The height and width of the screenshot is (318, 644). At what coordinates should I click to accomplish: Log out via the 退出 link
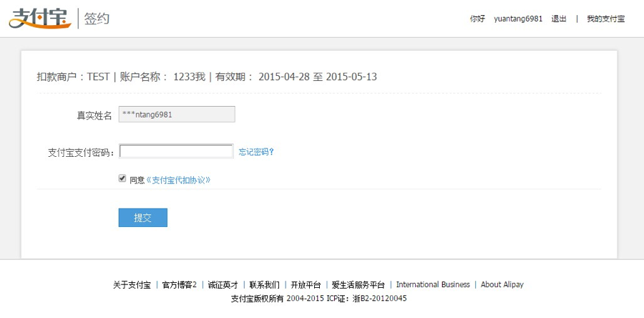559,19
